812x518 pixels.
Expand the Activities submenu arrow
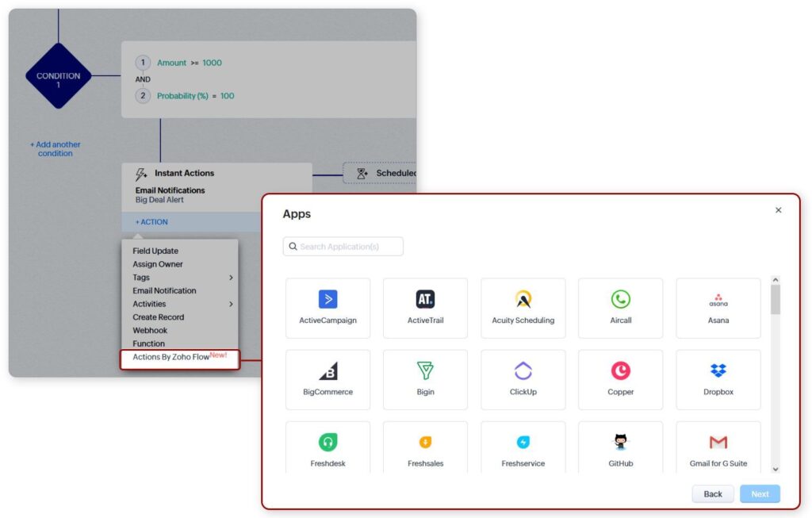tap(231, 304)
